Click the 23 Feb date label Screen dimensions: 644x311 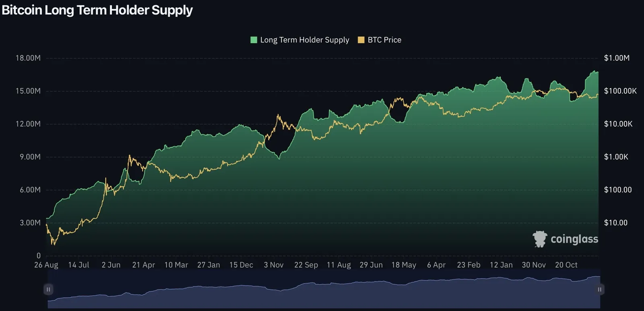coord(469,265)
